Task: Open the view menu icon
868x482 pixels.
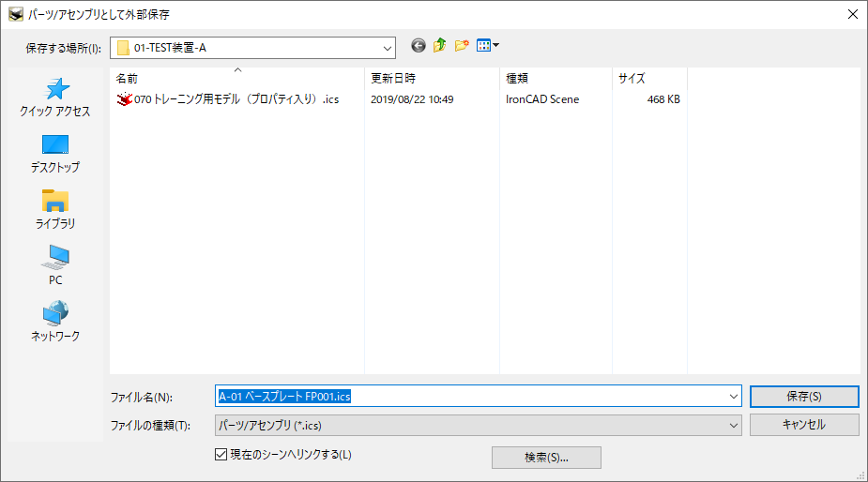Action: coord(488,46)
